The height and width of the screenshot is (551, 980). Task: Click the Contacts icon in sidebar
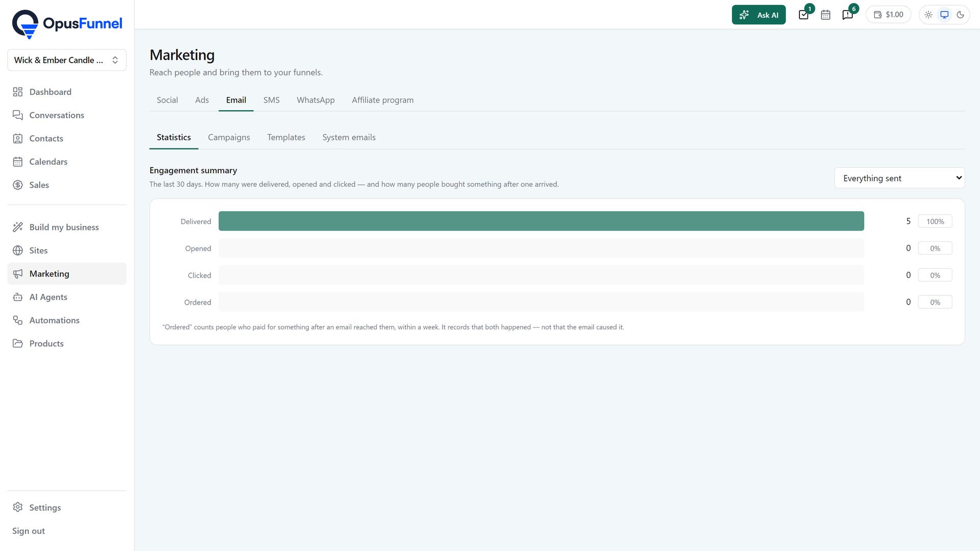pos(18,138)
